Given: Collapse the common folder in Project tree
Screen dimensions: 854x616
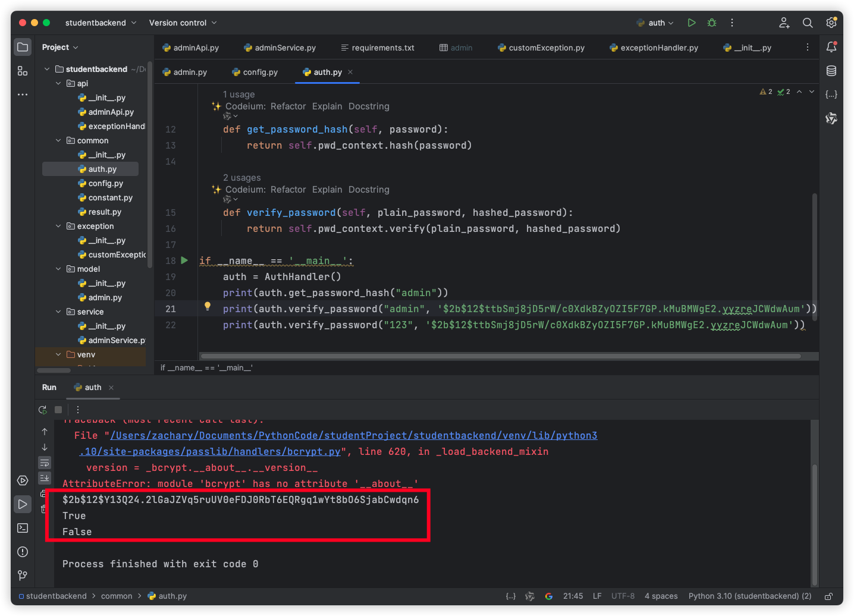Looking at the screenshot, I should coord(58,141).
